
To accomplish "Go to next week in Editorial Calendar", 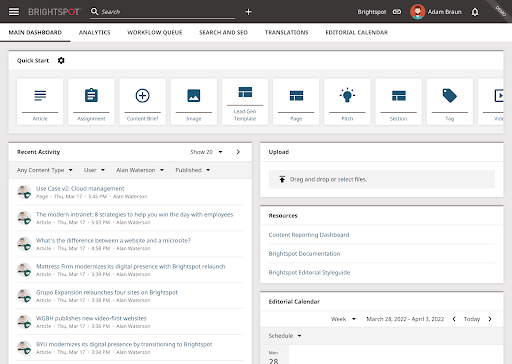I will (x=490, y=319).
